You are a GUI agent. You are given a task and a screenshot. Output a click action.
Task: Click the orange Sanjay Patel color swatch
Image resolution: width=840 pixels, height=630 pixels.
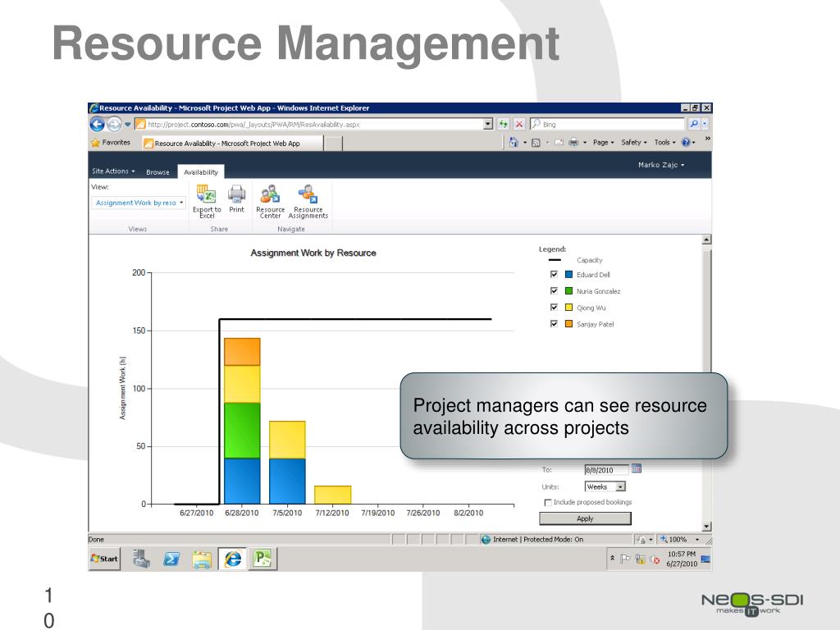point(569,323)
